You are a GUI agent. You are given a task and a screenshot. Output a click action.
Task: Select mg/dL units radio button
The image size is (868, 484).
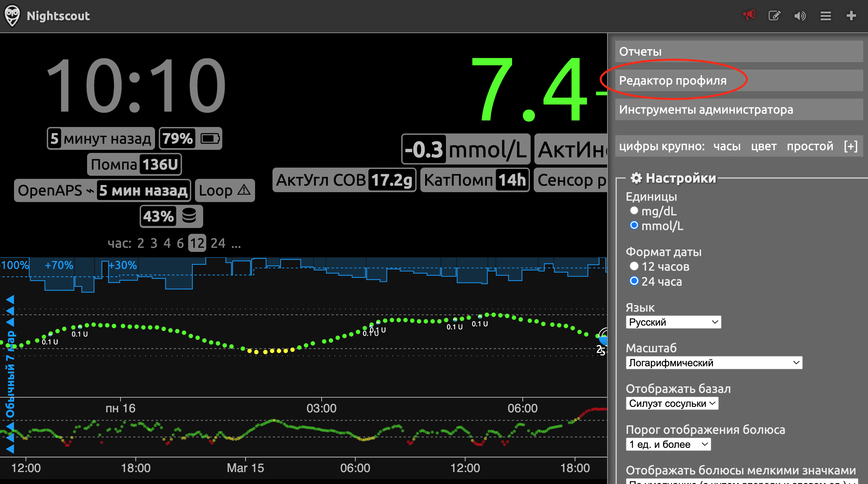634,211
